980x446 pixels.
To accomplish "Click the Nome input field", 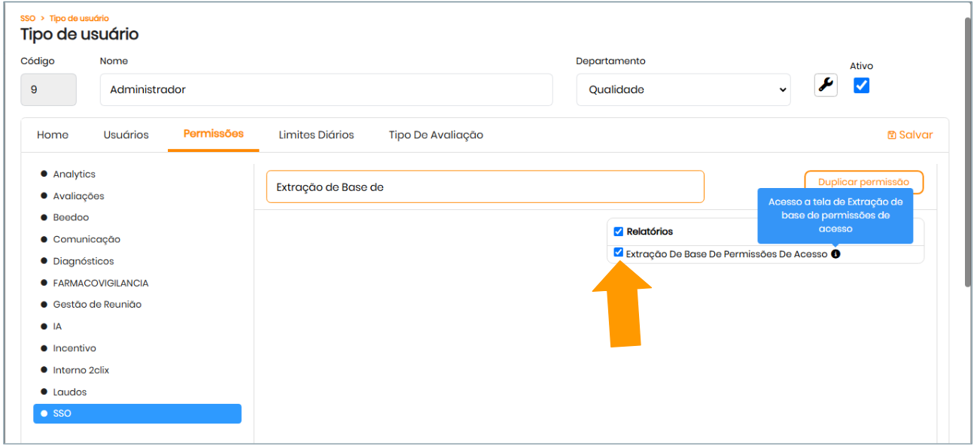I will [326, 90].
